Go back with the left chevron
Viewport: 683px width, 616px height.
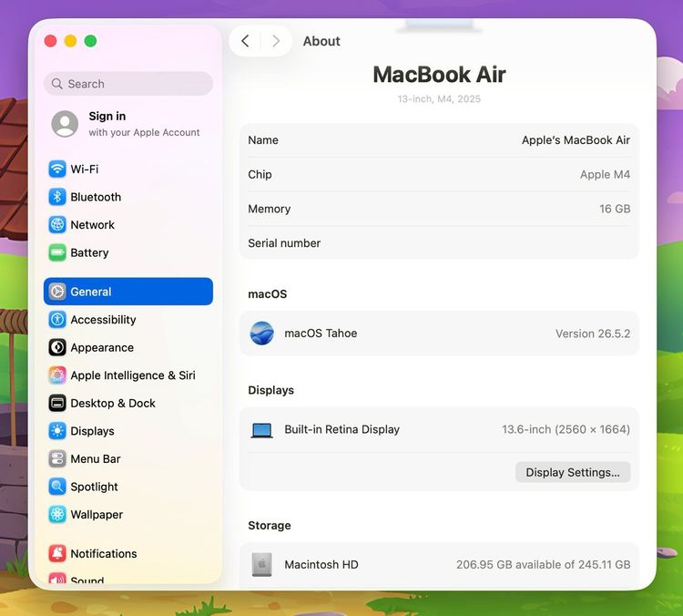[x=245, y=41]
